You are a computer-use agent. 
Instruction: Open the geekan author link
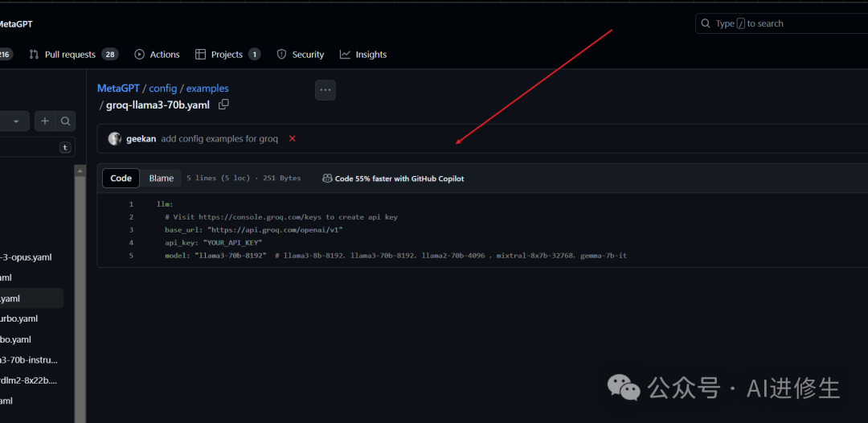pyautogui.click(x=141, y=138)
